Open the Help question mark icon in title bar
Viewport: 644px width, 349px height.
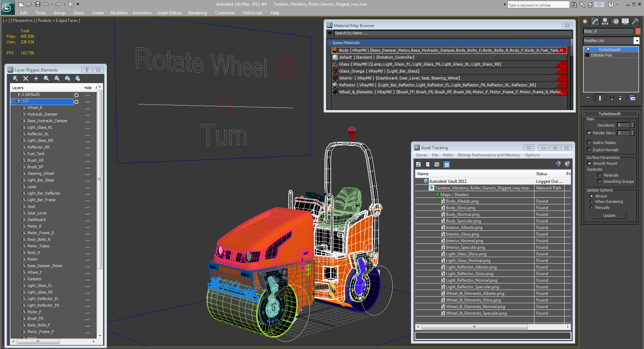tap(611, 5)
